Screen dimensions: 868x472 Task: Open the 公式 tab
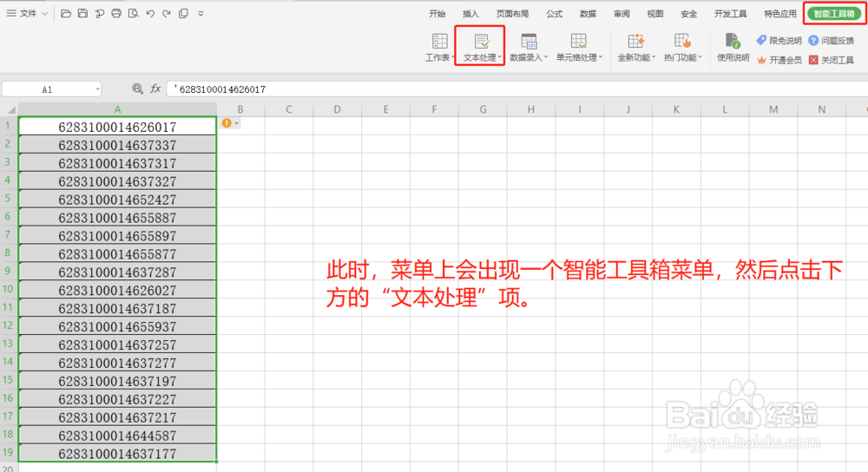[554, 14]
